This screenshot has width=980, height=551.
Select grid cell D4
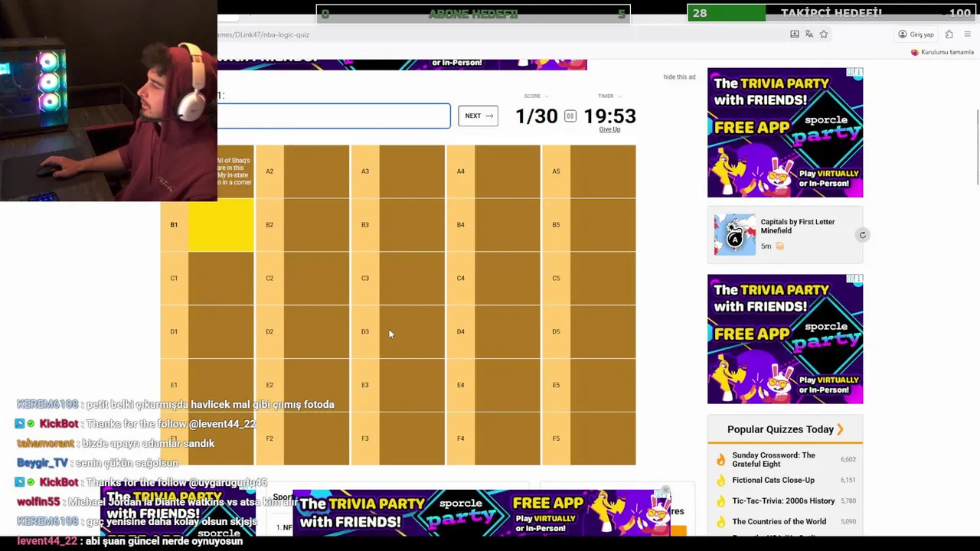[493, 332]
